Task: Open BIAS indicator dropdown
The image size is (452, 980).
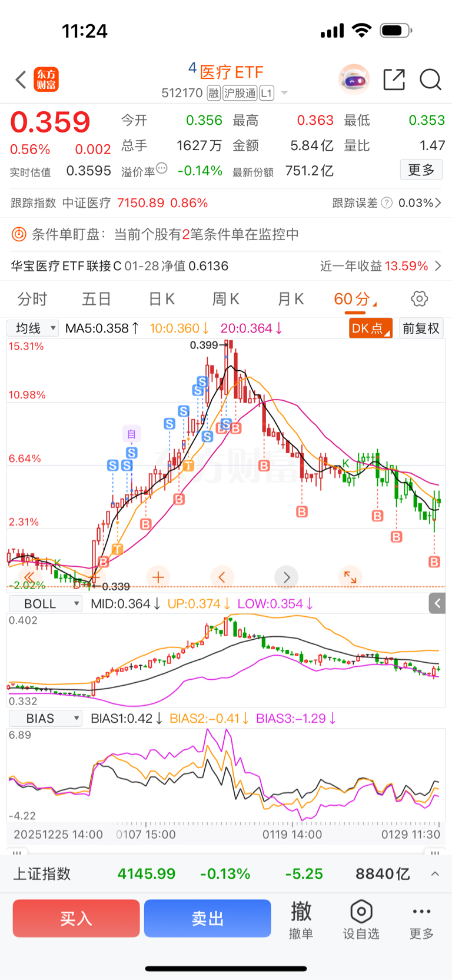Action: (45, 719)
